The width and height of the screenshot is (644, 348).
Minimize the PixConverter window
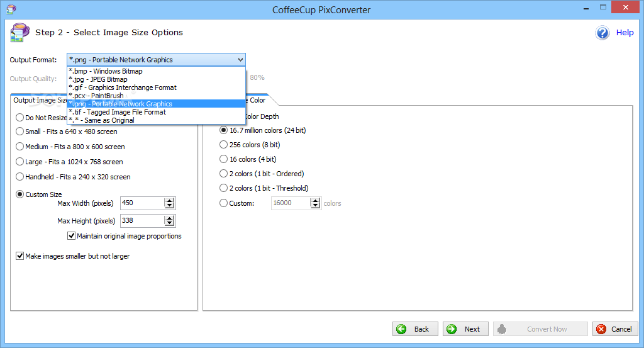click(x=586, y=8)
